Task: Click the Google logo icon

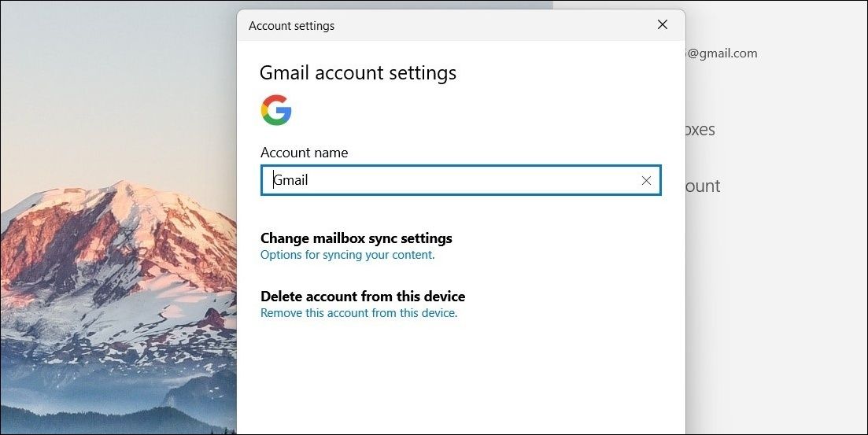Action: click(276, 110)
